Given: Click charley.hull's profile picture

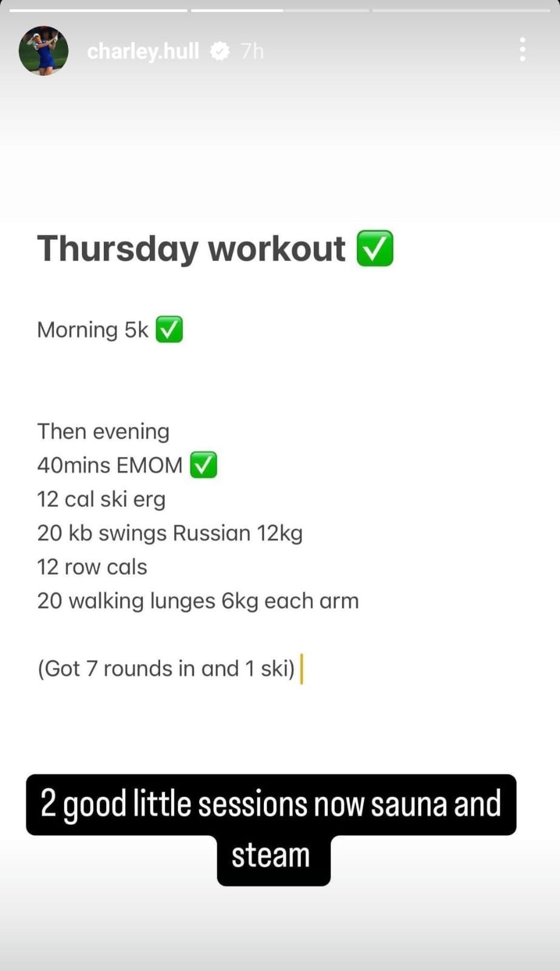Looking at the screenshot, I should (44, 50).
